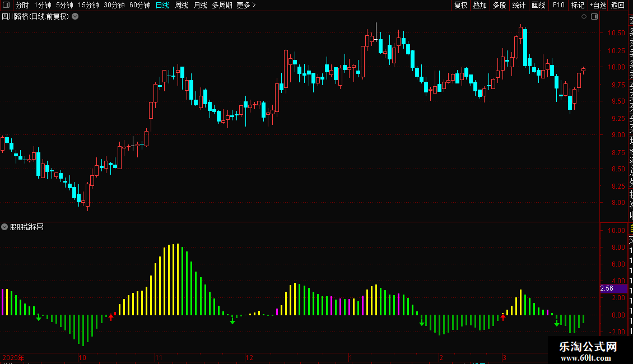Click the 10.00 price axis label
633x364 pixels.
coord(616,67)
